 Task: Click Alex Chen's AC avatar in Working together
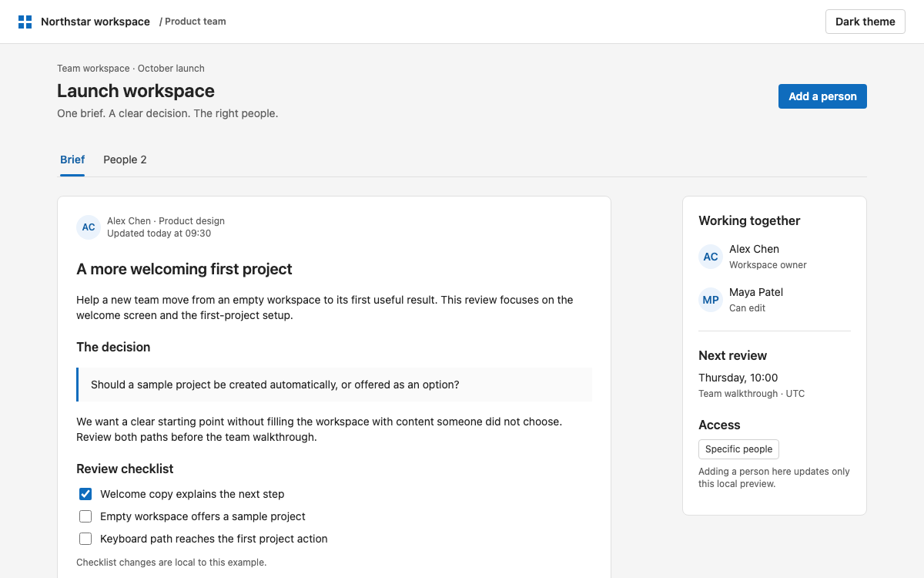[x=711, y=257]
